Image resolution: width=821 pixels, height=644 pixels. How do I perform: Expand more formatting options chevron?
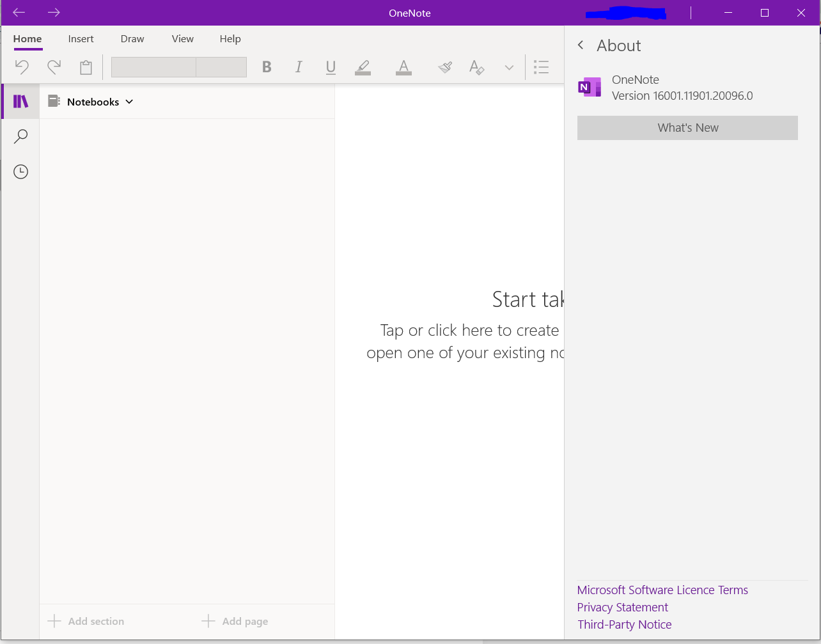(x=509, y=67)
